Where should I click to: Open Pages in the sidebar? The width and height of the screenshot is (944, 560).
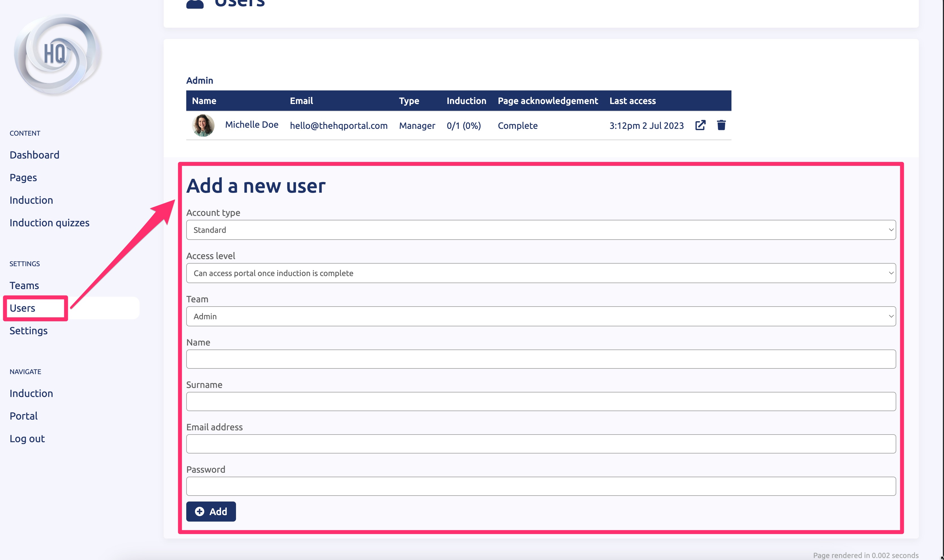pyautogui.click(x=23, y=178)
